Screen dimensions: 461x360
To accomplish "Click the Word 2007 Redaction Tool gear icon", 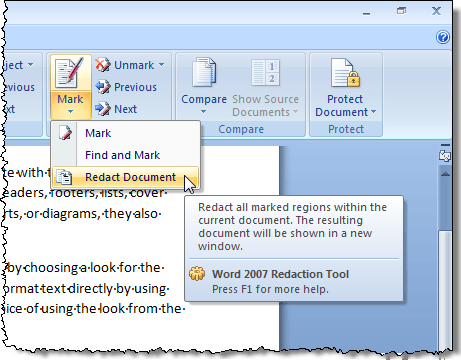I will (197, 274).
